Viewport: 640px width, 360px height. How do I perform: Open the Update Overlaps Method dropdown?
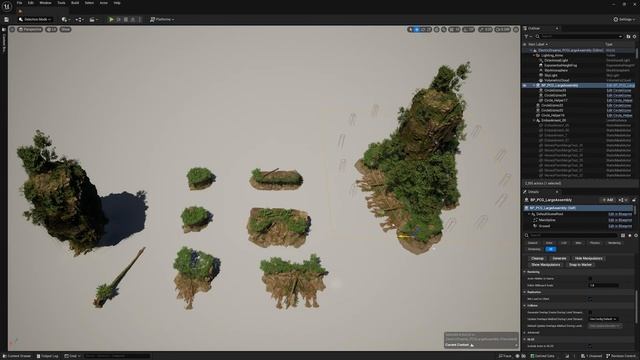pos(603,319)
